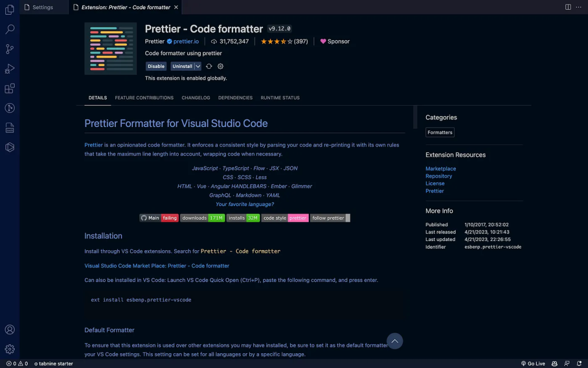This screenshot has height=368, width=588.
Task: Open the Marketplace resource link
Action: click(x=440, y=168)
